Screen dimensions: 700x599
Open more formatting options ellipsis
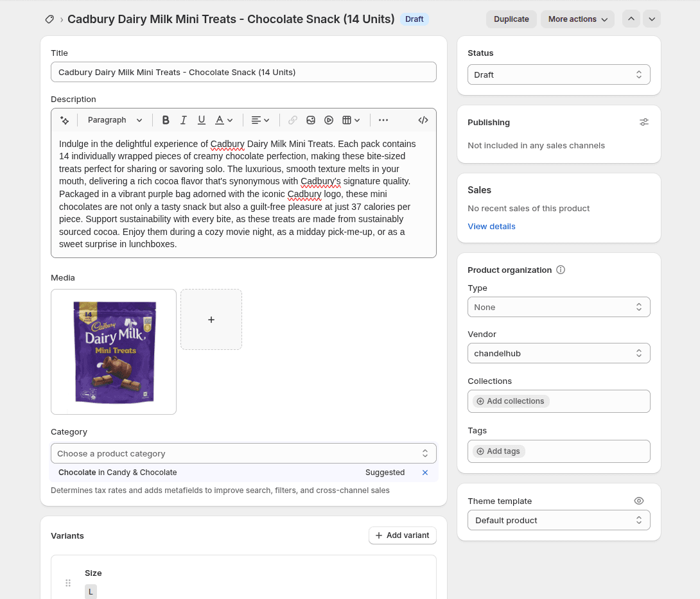click(383, 120)
